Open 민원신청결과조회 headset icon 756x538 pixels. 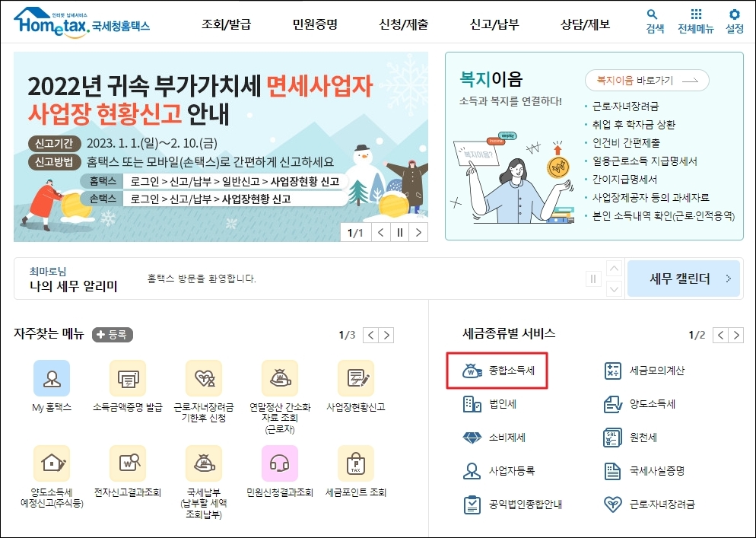280,463
